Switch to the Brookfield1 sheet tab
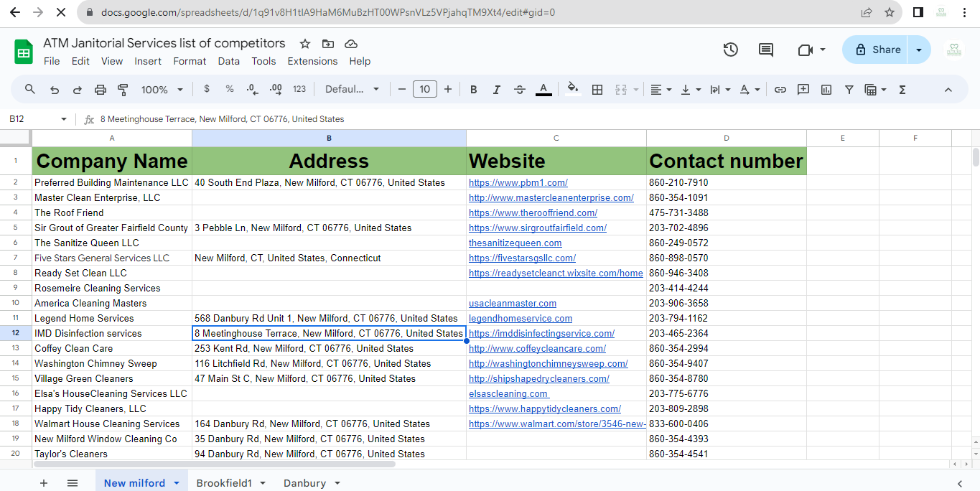The image size is (980, 491). 224,483
